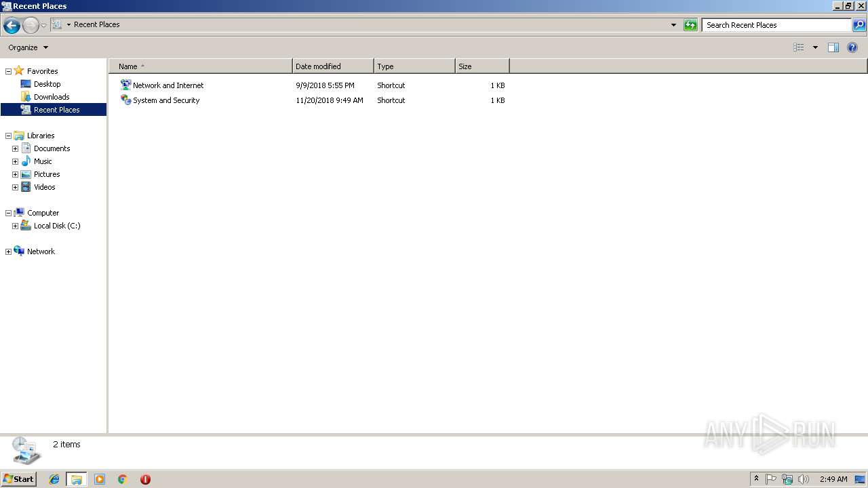The image size is (868, 488).
Task: Open the Start menu
Action: click(x=18, y=479)
